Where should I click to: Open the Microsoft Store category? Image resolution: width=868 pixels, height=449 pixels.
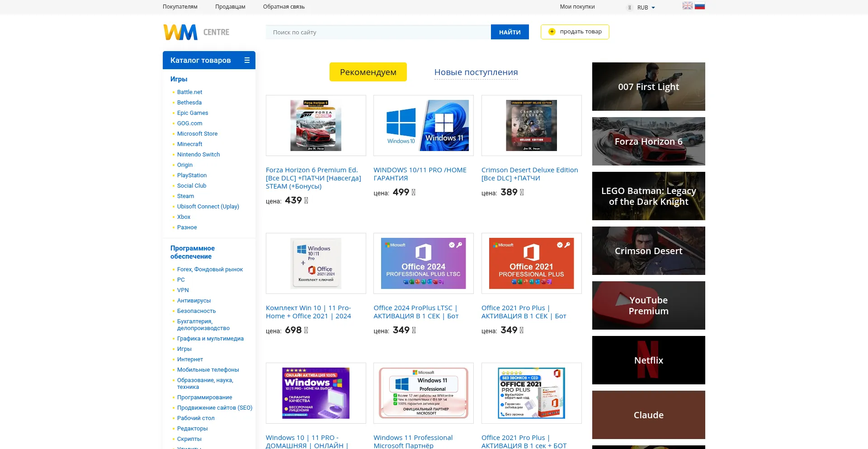pos(197,134)
